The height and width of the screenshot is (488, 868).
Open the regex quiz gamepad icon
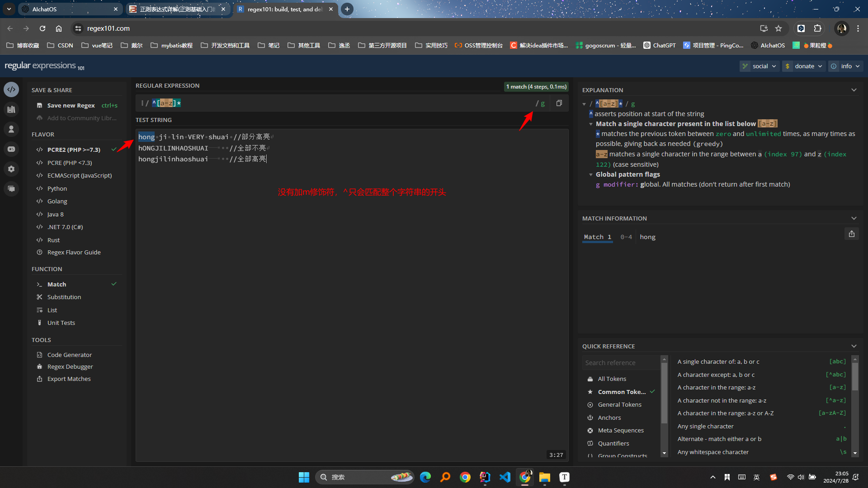(x=11, y=149)
